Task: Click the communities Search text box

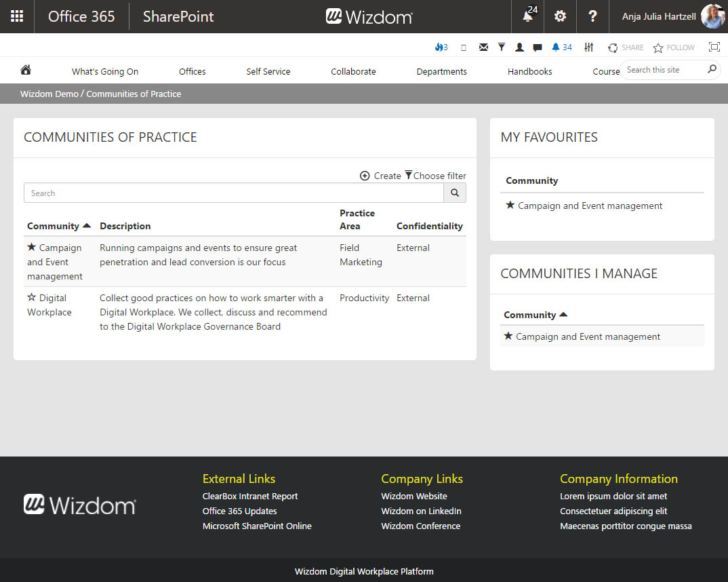Action: pos(234,193)
